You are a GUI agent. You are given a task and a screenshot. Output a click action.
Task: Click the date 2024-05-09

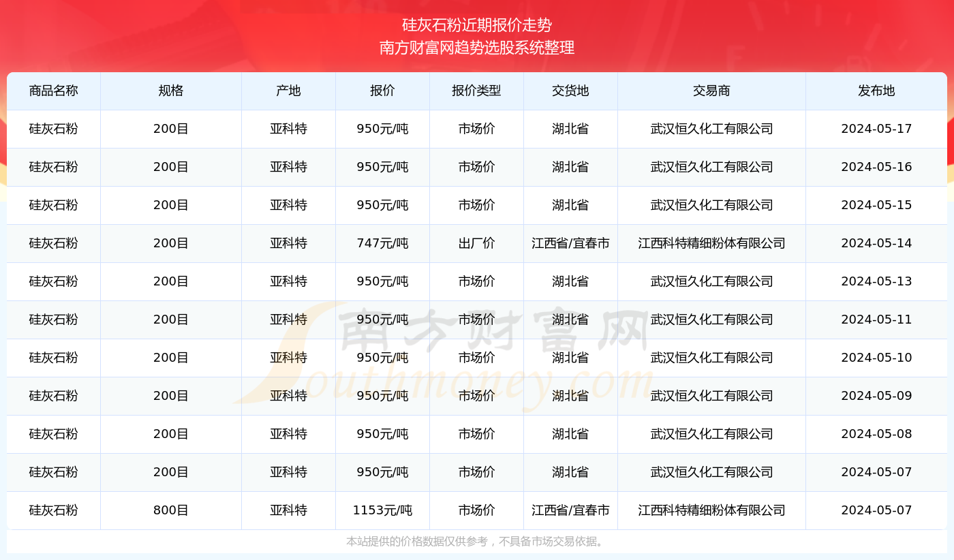876,396
